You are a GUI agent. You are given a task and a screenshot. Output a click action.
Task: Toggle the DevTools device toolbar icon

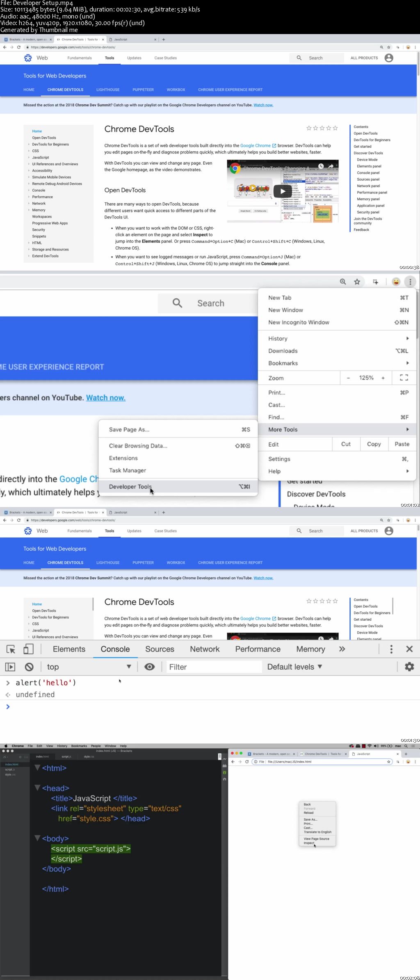pos(28,649)
